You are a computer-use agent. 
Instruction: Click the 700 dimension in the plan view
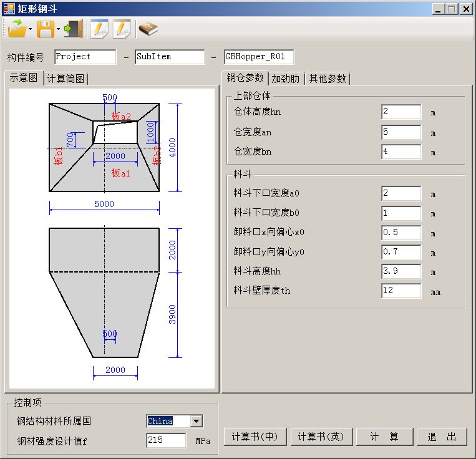click(x=70, y=140)
